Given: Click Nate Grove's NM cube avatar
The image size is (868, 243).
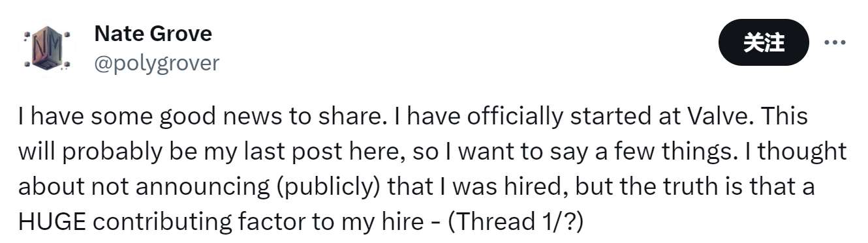Looking at the screenshot, I should pos(47,48).
